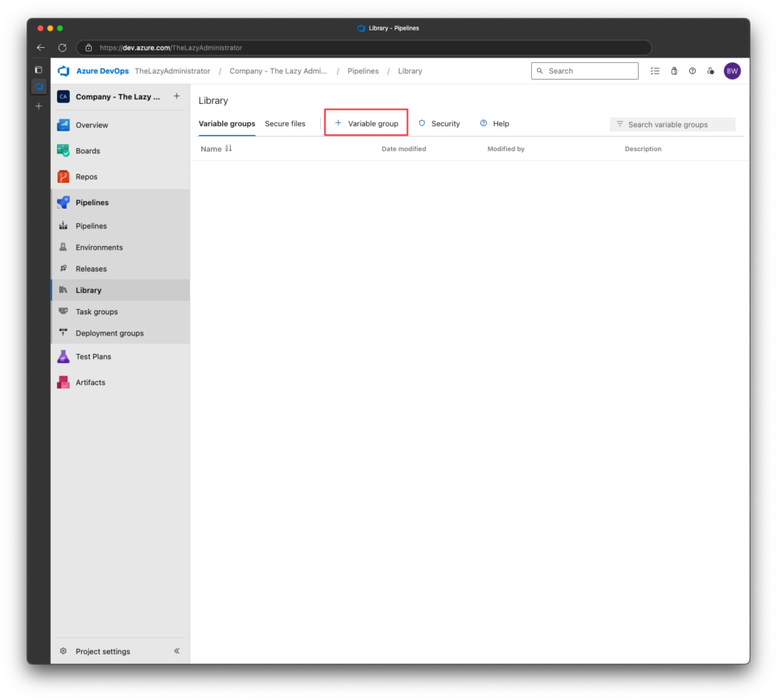Open the Artifacts package icon
The height and width of the screenshot is (700, 777).
(x=64, y=382)
